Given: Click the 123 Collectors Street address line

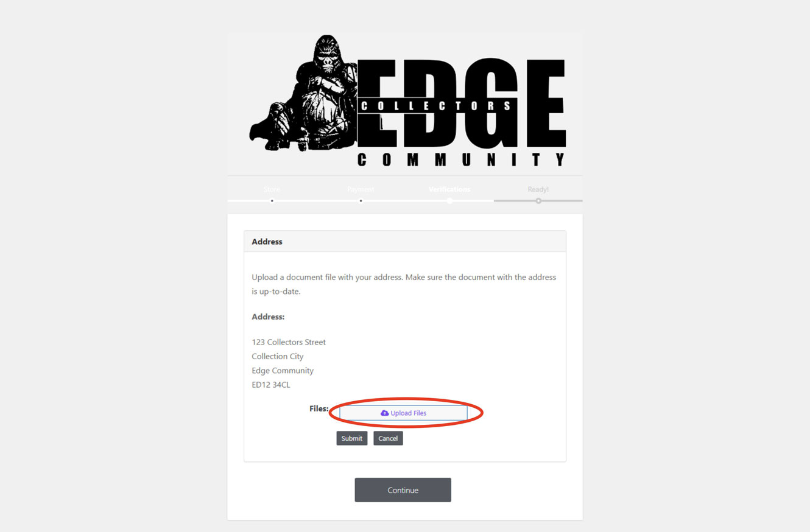Looking at the screenshot, I should coord(289,342).
